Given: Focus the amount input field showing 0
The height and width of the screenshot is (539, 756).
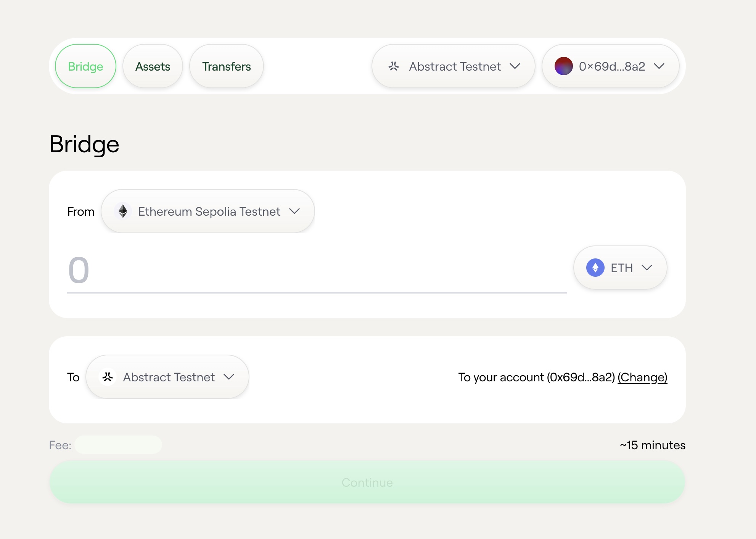Looking at the screenshot, I should pyautogui.click(x=317, y=271).
